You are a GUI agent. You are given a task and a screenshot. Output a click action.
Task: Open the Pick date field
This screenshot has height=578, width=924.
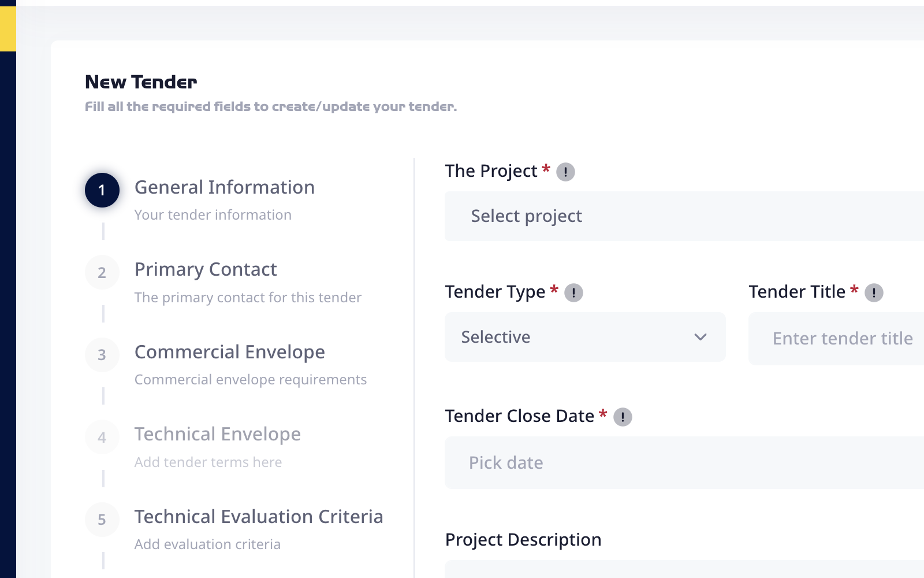(684, 462)
